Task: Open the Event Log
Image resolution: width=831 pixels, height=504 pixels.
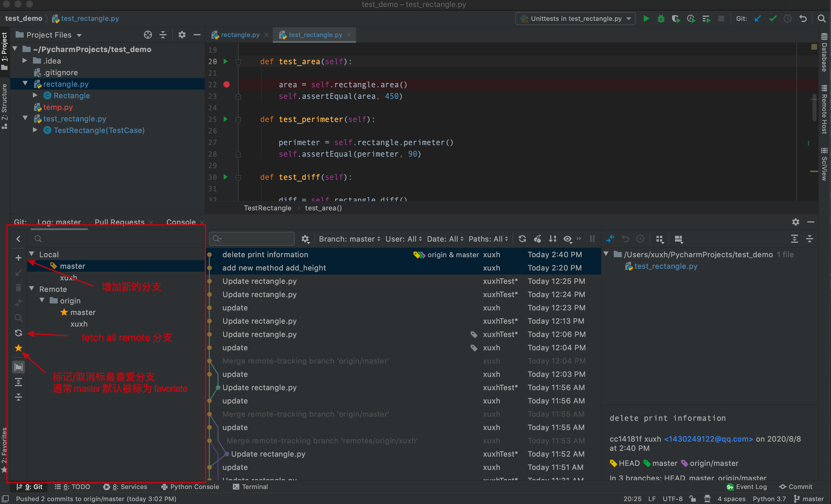Action: coord(746,486)
